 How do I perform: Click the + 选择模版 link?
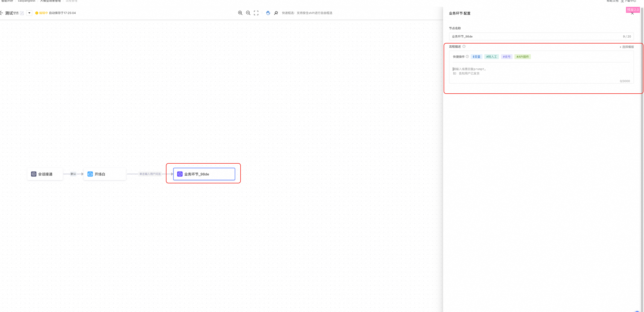point(627,47)
